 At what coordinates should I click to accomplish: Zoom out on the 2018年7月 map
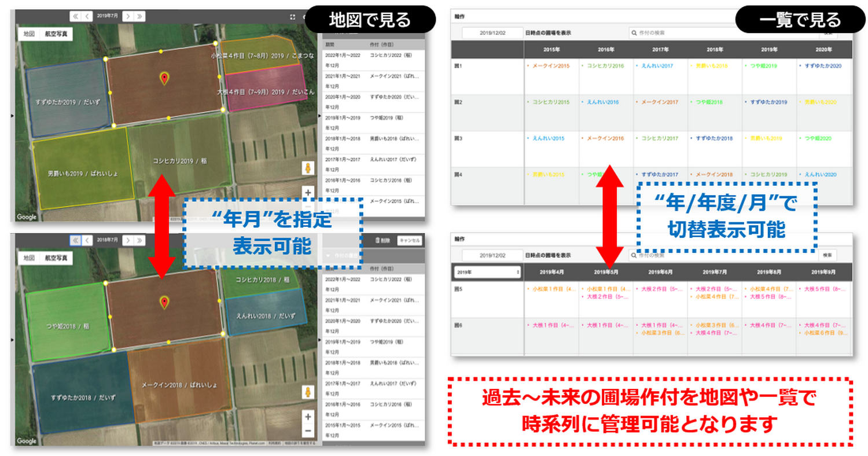coord(308,430)
